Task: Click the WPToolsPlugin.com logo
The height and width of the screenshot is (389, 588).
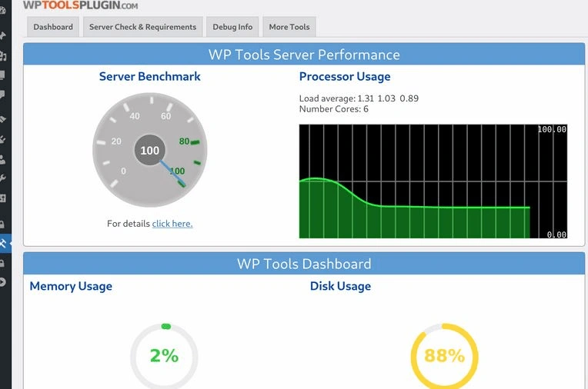Action: click(81, 5)
